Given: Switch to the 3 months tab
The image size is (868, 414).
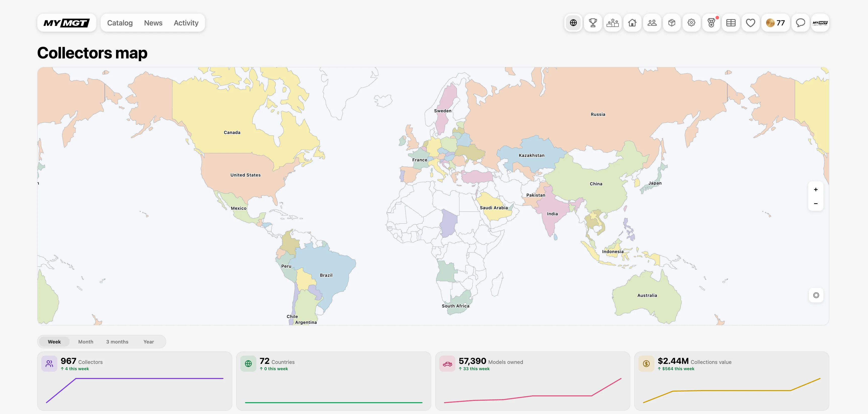Looking at the screenshot, I should [117, 342].
